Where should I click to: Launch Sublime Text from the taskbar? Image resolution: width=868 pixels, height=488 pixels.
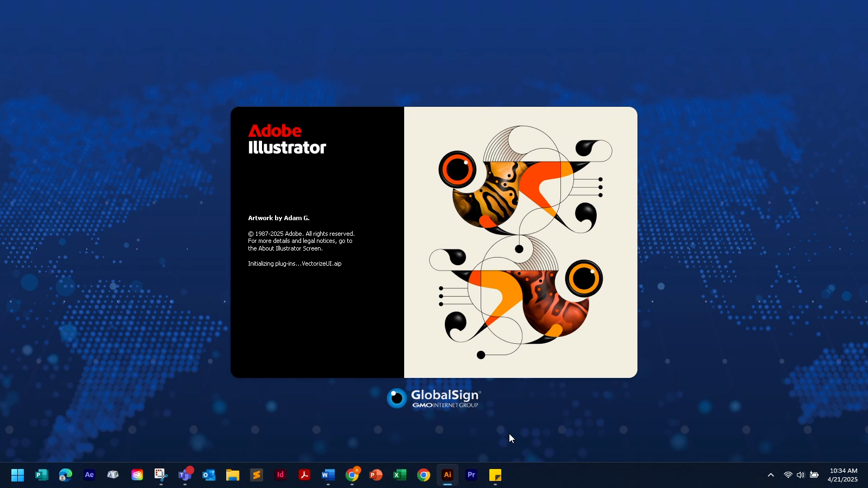tap(256, 475)
